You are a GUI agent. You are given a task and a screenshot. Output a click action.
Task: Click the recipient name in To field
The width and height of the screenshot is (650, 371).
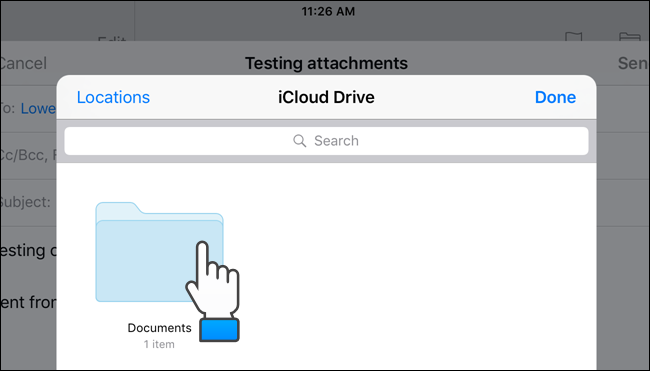pyautogui.click(x=38, y=109)
